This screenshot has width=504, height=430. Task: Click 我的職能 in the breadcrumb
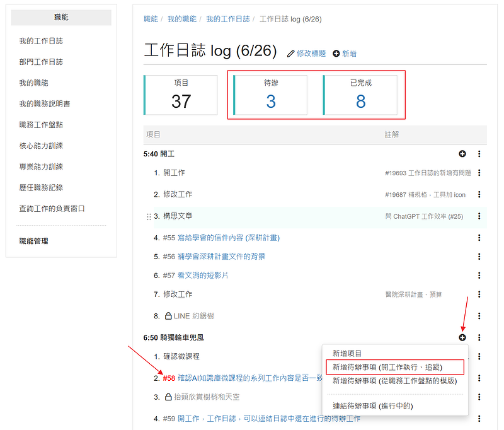tap(181, 19)
